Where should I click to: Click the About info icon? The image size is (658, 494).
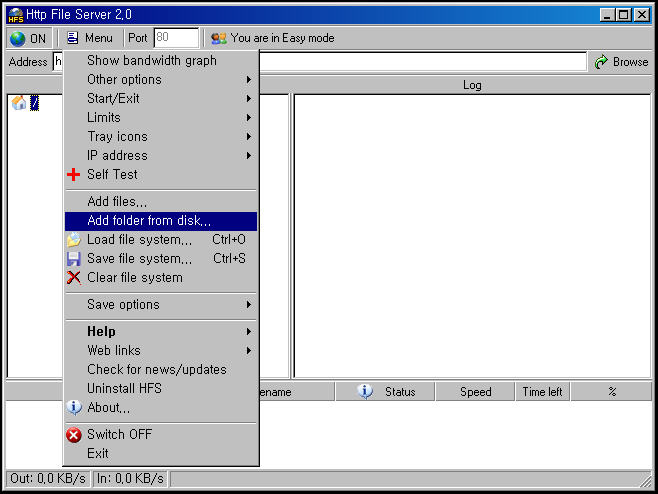(74, 407)
